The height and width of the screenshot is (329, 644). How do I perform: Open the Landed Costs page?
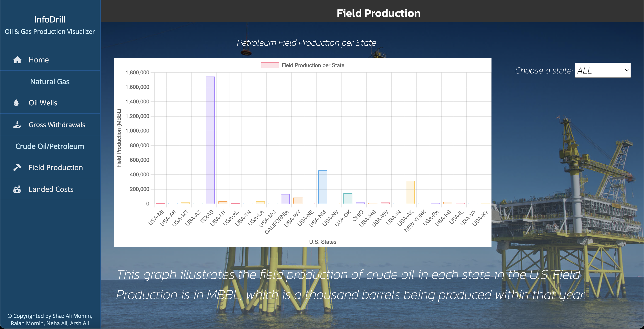point(51,189)
